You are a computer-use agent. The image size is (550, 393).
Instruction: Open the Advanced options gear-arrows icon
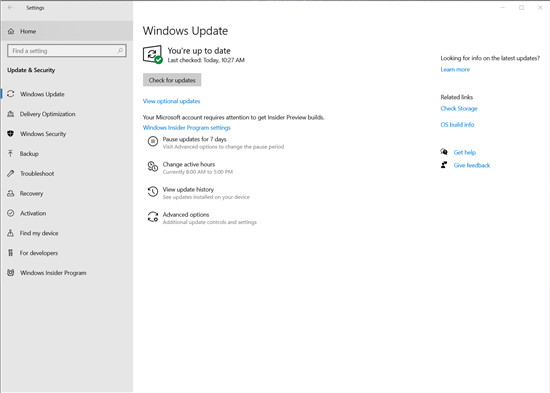153,217
